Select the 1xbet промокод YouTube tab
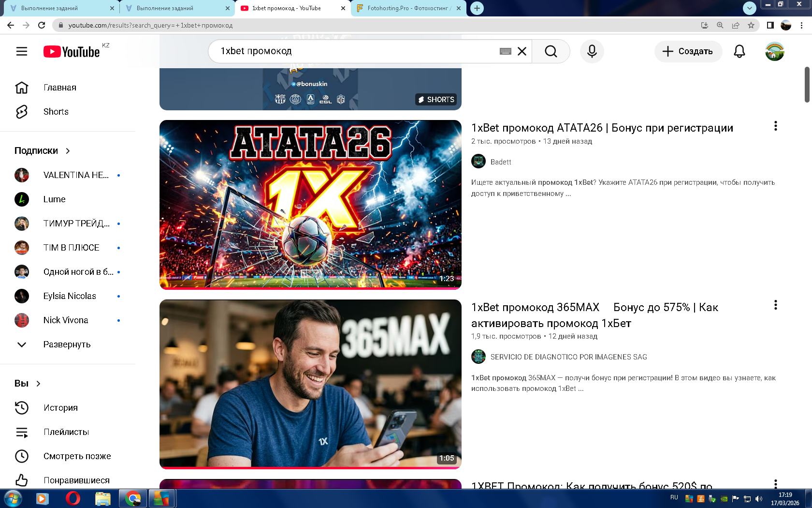This screenshot has width=812, height=508. [292, 8]
